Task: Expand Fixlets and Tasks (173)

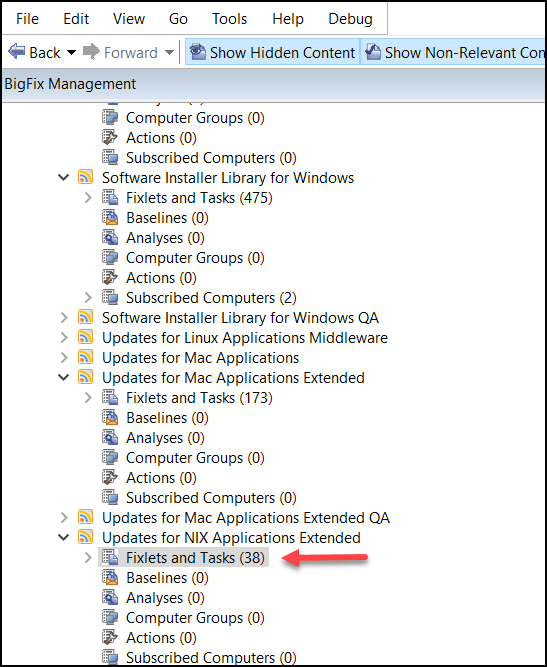Action: coord(88,397)
